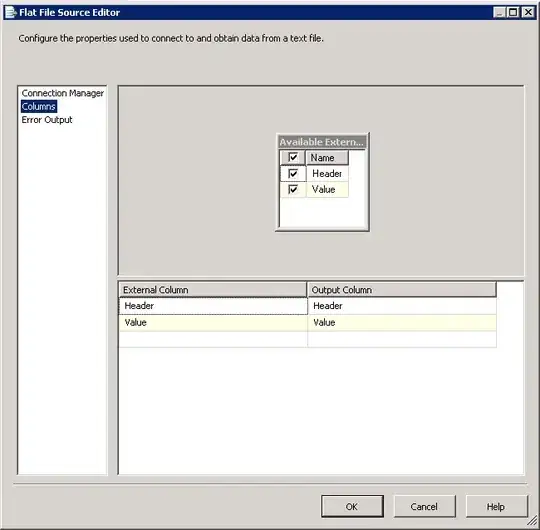This screenshot has height=530, width=540.
Task: Uncheck the Value column checkbox
Action: (293, 189)
